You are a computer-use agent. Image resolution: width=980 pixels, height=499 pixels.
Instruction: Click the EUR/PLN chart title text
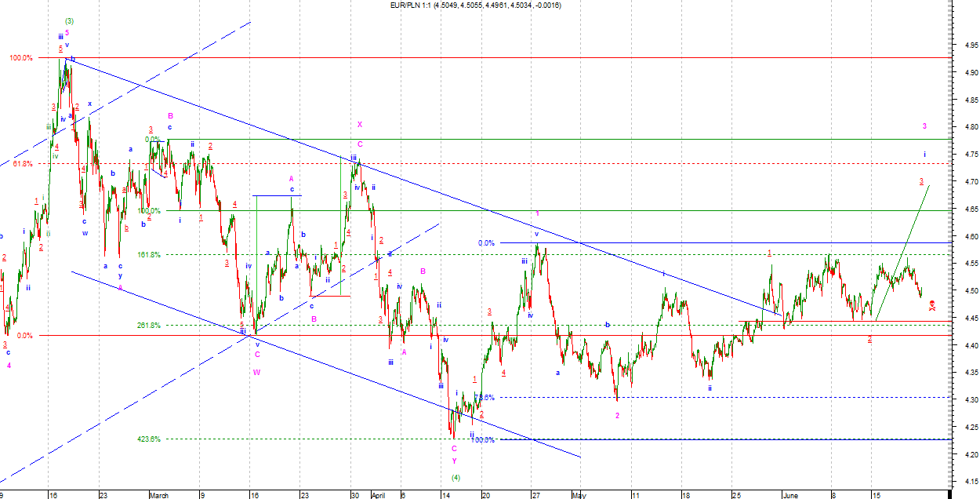pyautogui.click(x=476, y=5)
